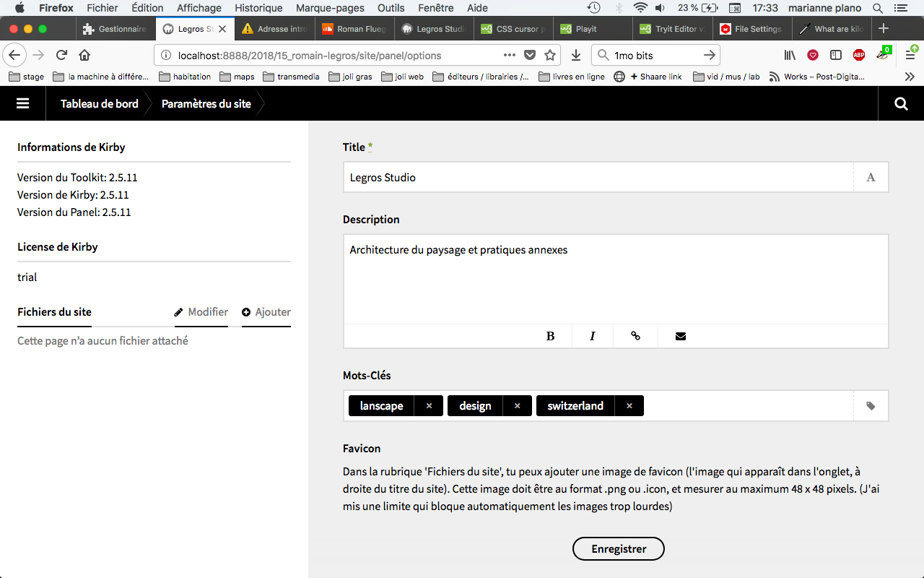Click the panel search magnifier icon
The height and width of the screenshot is (578, 924).
(901, 103)
